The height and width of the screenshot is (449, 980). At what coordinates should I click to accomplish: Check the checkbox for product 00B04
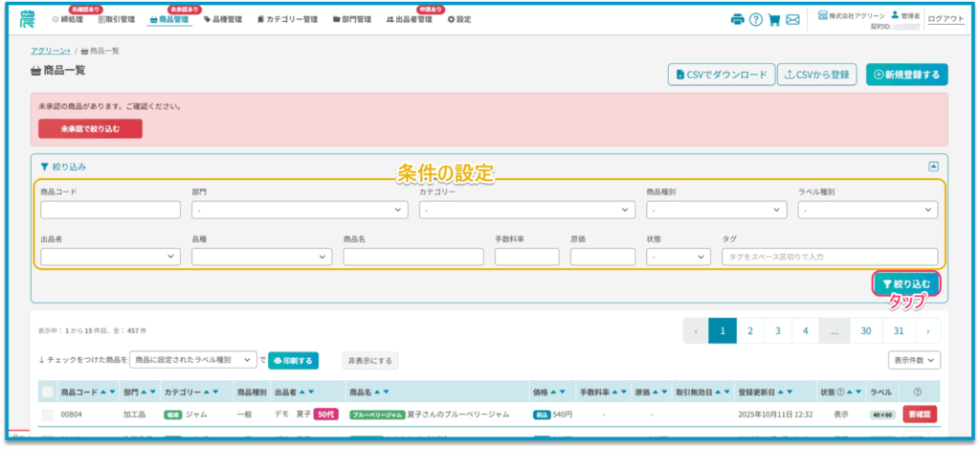coord(47,415)
